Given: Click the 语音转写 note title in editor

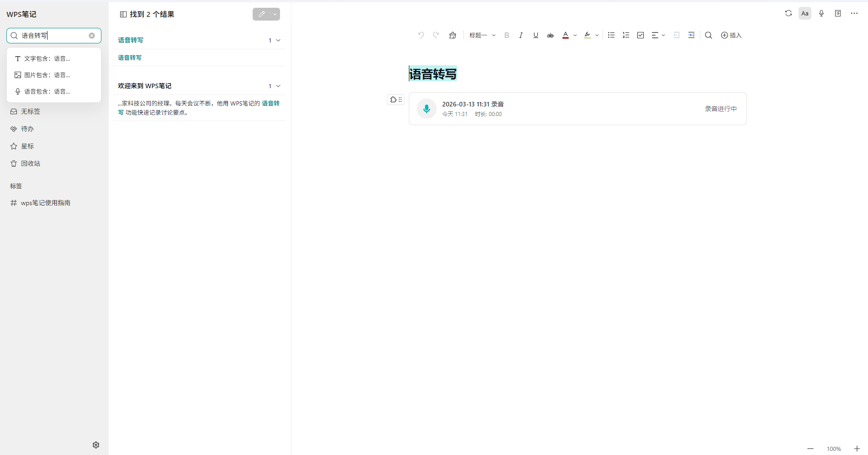Looking at the screenshot, I should [x=433, y=74].
